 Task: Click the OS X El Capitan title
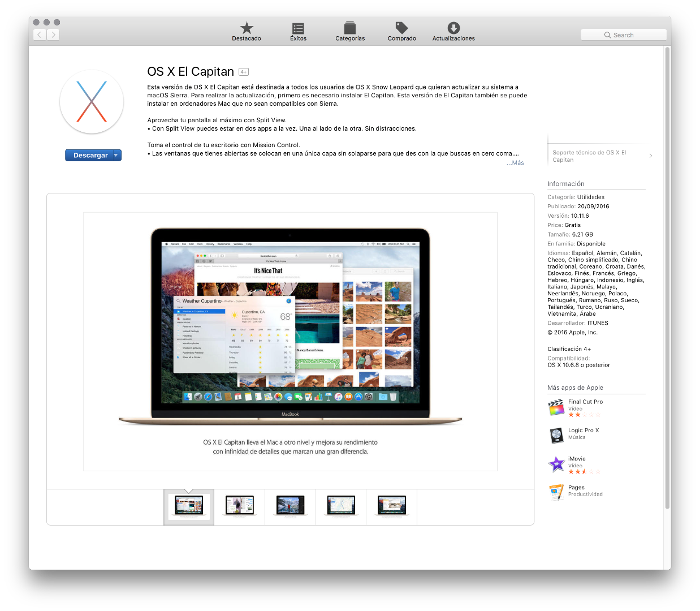point(191,72)
